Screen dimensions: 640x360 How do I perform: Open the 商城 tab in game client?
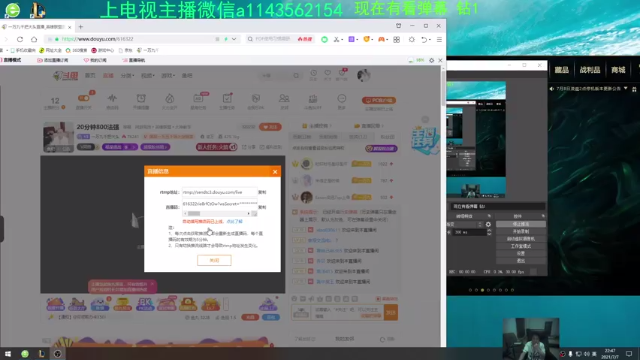click(x=618, y=70)
